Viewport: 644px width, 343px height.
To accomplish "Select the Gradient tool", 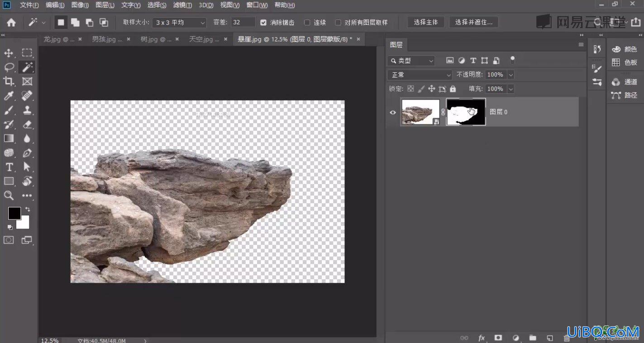I will coord(9,138).
